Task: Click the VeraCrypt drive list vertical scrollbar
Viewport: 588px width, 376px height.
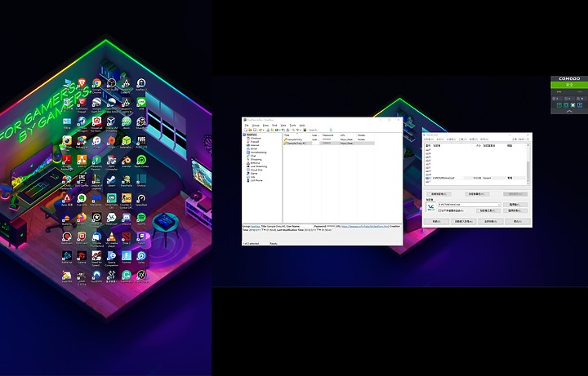Action: [528, 165]
